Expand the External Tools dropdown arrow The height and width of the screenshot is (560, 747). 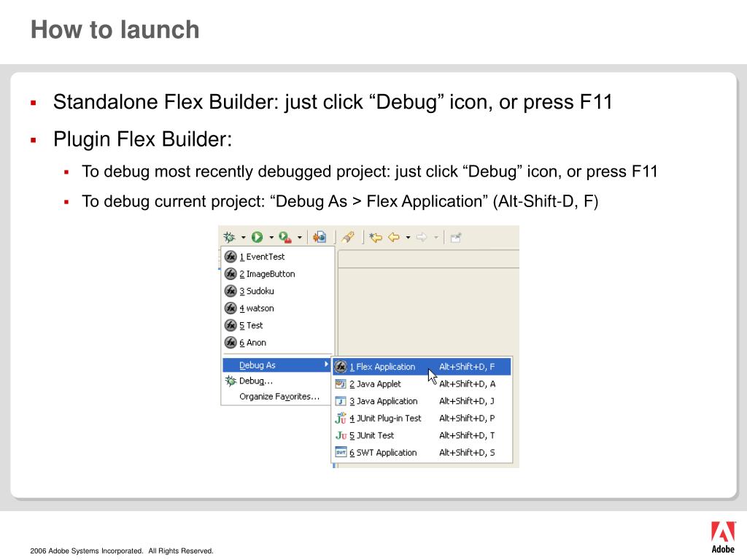300,237
